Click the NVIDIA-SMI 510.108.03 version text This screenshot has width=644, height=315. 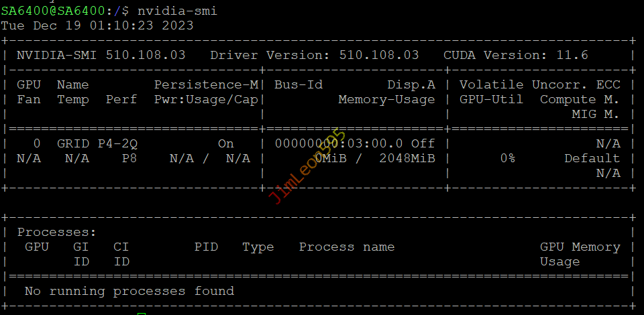[x=101, y=55]
